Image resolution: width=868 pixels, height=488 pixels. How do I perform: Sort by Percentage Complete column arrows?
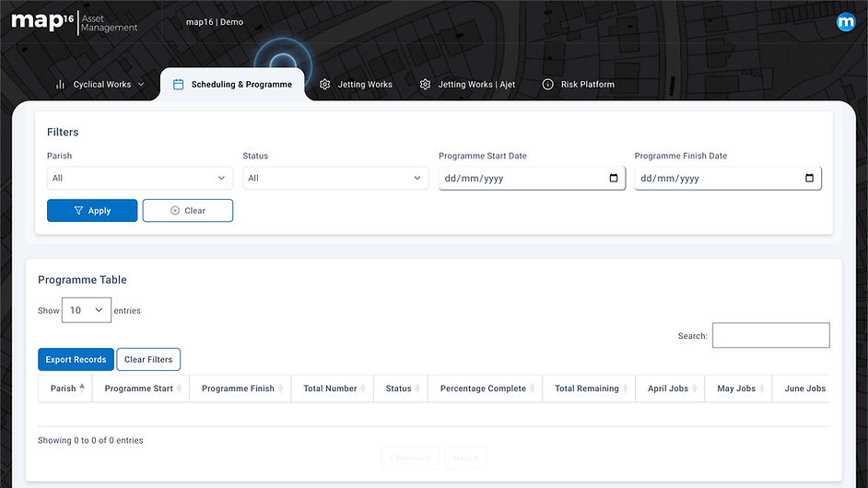[x=532, y=389]
